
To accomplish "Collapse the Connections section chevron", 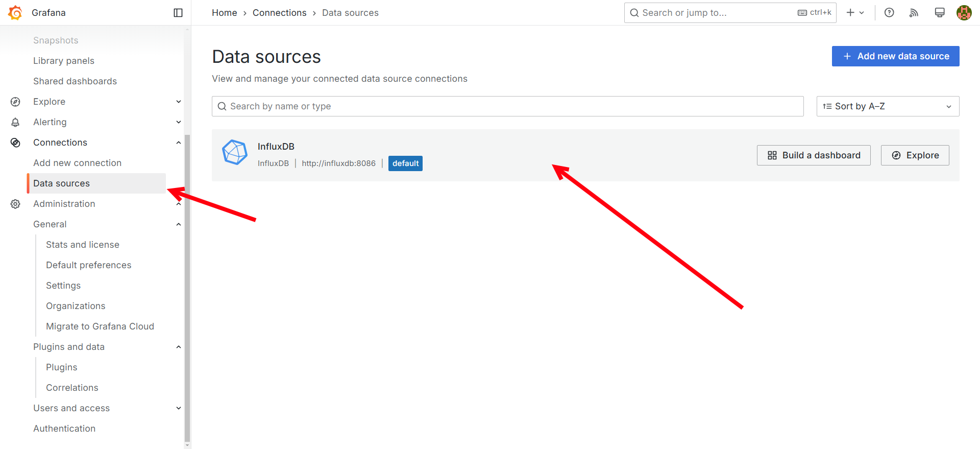I will tap(179, 143).
